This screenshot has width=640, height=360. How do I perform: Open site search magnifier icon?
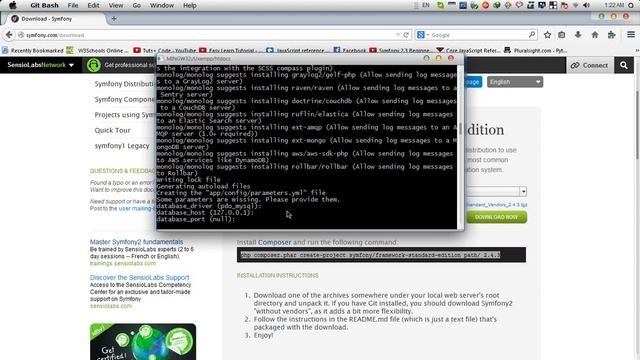click(624, 65)
